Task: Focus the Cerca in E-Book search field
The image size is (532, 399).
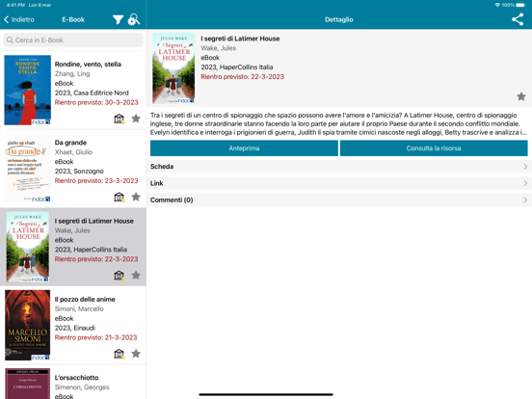Action: pos(73,40)
